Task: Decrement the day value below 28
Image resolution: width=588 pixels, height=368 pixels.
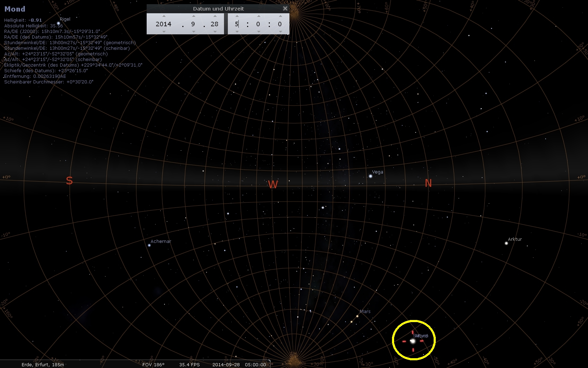Action: click(215, 32)
